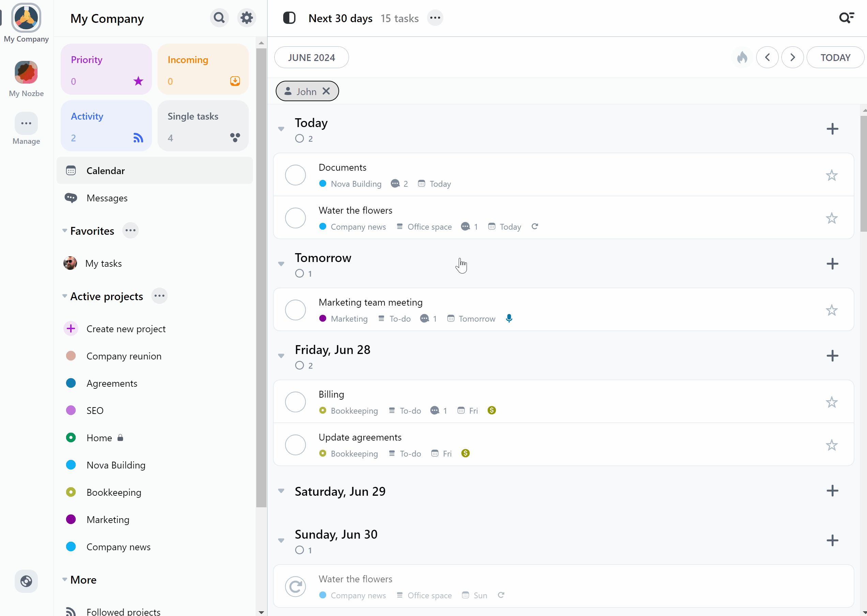Open filter search icon at top right
The image size is (867, 616).
(846, 18)
